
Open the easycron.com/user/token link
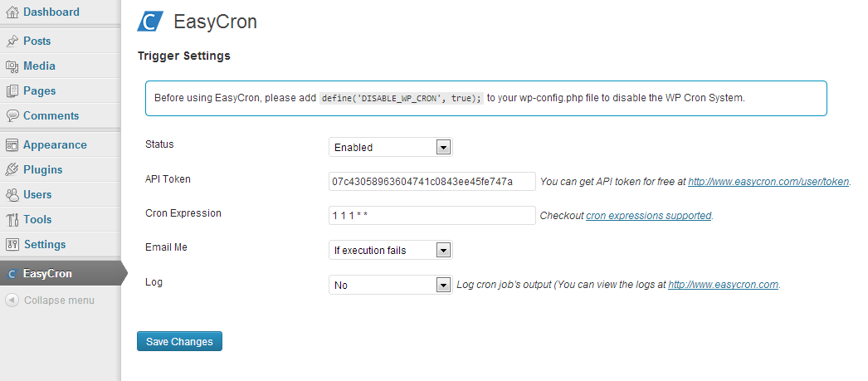pos(768,182)
